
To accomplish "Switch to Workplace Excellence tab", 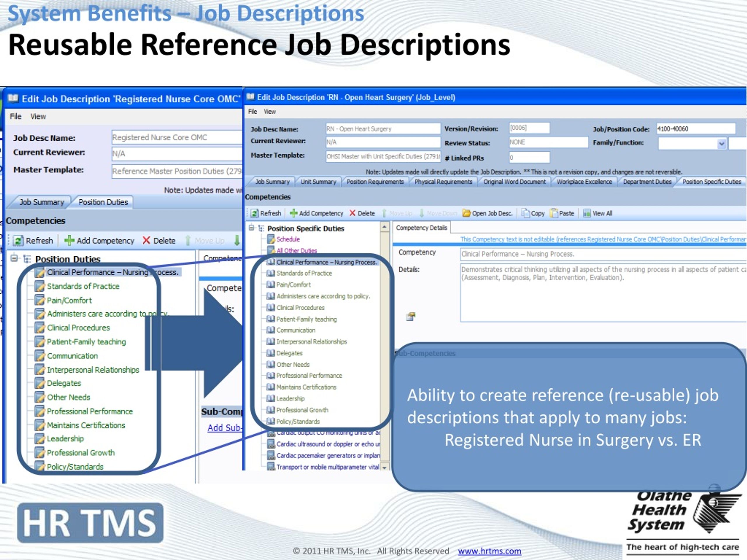I will tap(584, 182).
